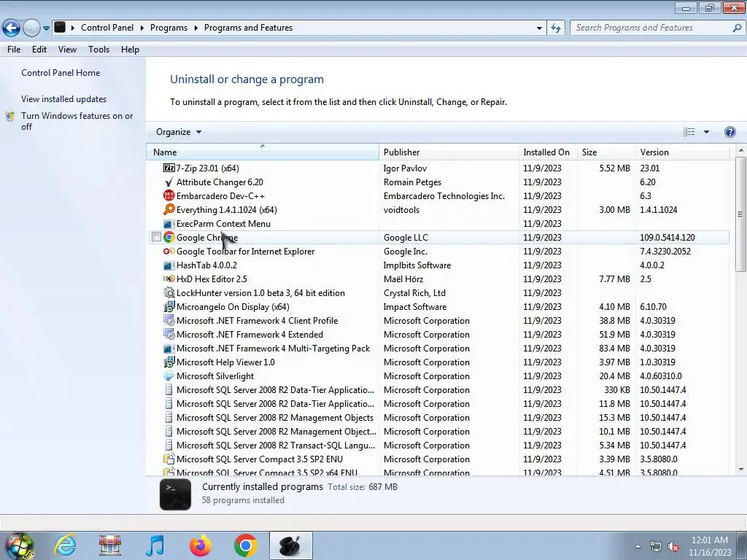
Task: Expand the breadcrumb arrow after Control Panel
Action: (142, 28)
